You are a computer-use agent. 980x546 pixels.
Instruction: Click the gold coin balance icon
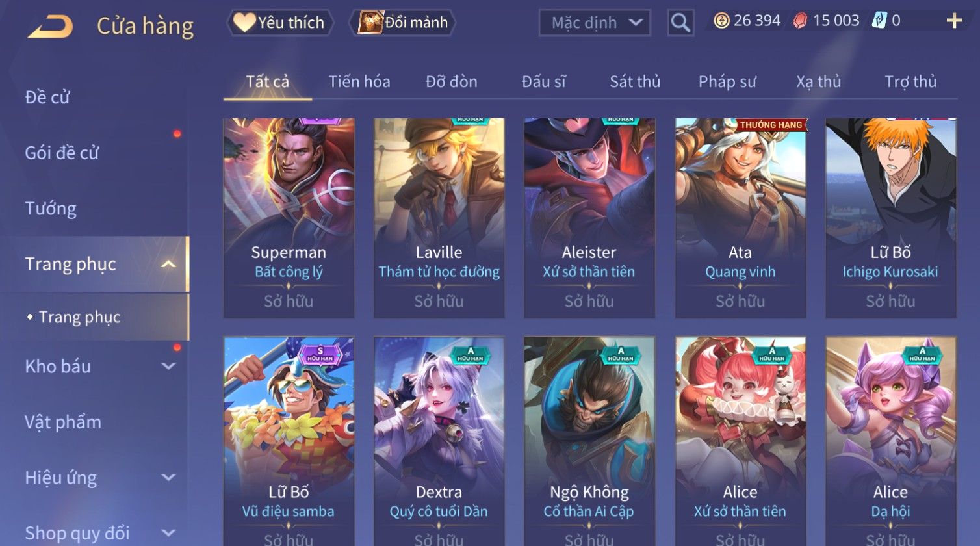coord(721,21)
